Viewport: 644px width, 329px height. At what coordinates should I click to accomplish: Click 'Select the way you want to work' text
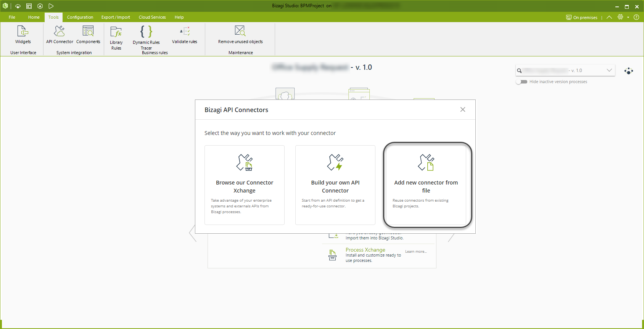point(270,133)
